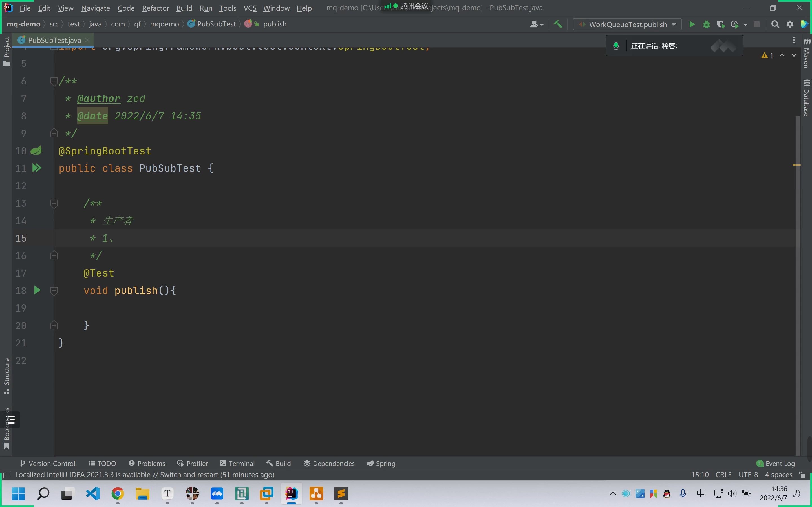Viewport: 812px width, 507px height.
Task: Click the Run test icon on line 18
Action: (x=37, y=290)
